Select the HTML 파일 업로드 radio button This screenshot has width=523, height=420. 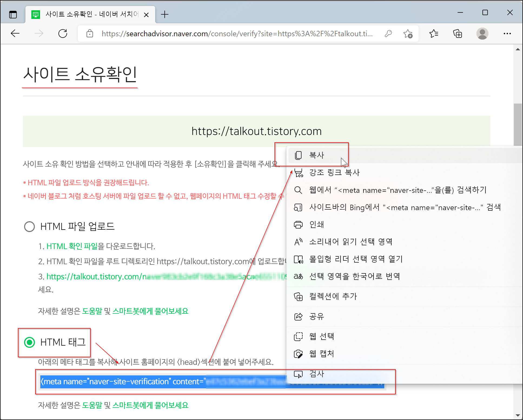[29, 227]
